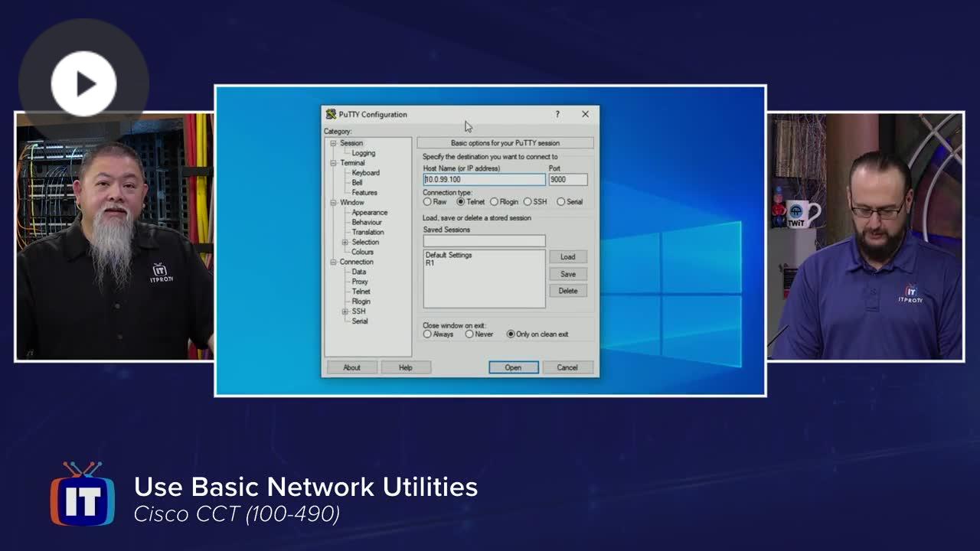
Task: Select Default Settings in saved sessions list
Action: pyautogui.click(x=449, y=255)
